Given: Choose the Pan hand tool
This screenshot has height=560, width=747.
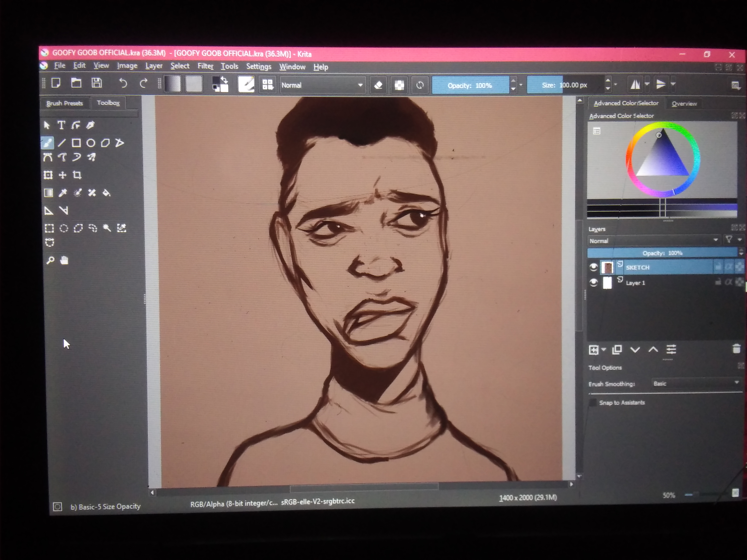Looking at the screenshot, I should tap(64, 260).
